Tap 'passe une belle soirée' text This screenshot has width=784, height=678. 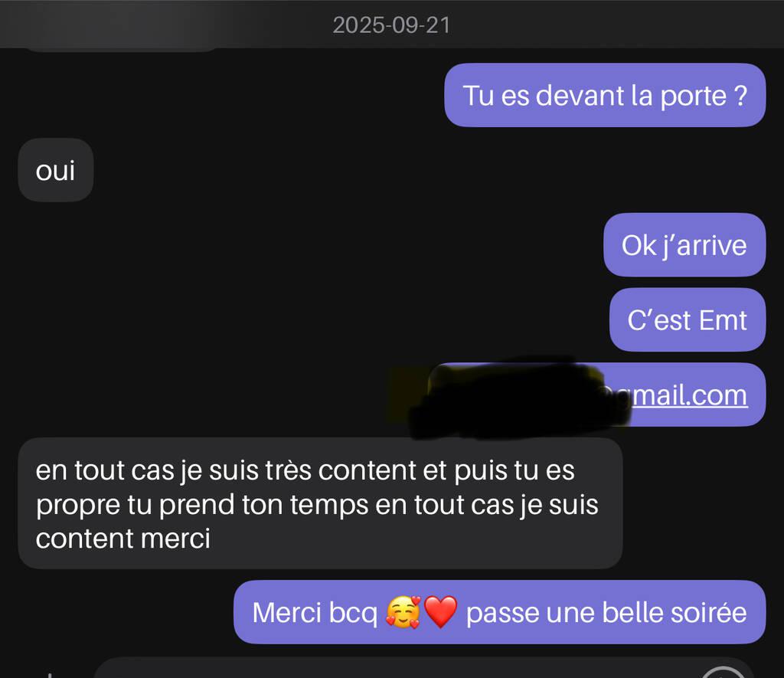click(x=606, y=612)
